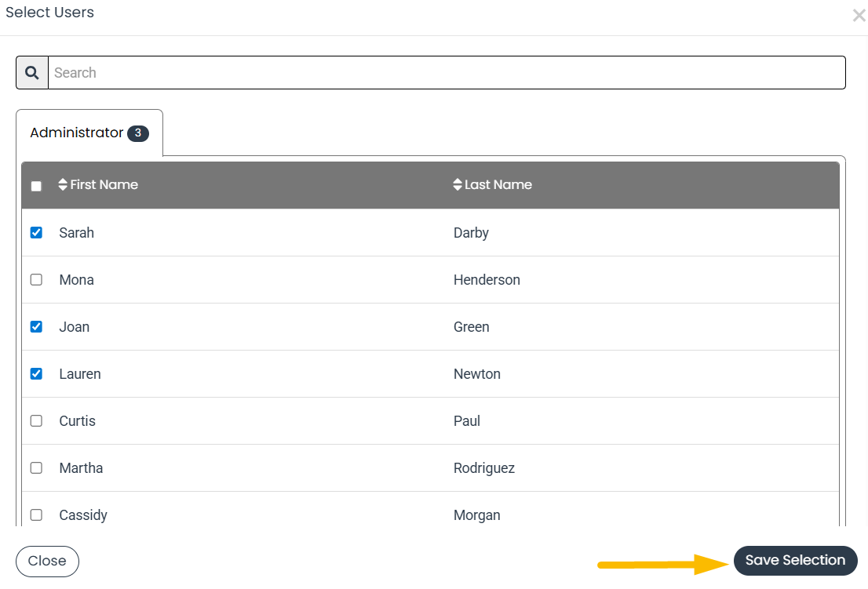Sort by First Name arrows icon
The width and height of the screenshot is (868, 589).
[63, 185]
